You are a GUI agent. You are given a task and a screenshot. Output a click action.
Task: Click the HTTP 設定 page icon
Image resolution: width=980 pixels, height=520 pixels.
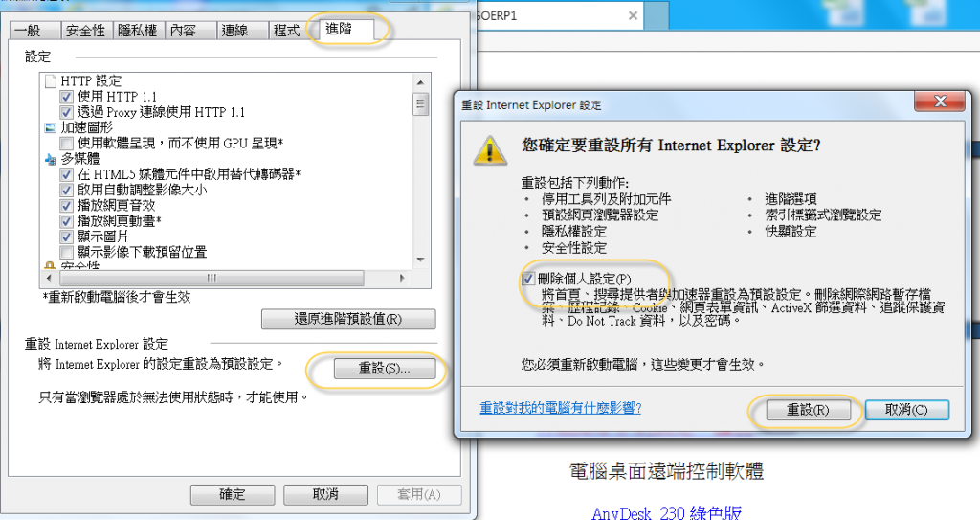click(x=51, y=81)
